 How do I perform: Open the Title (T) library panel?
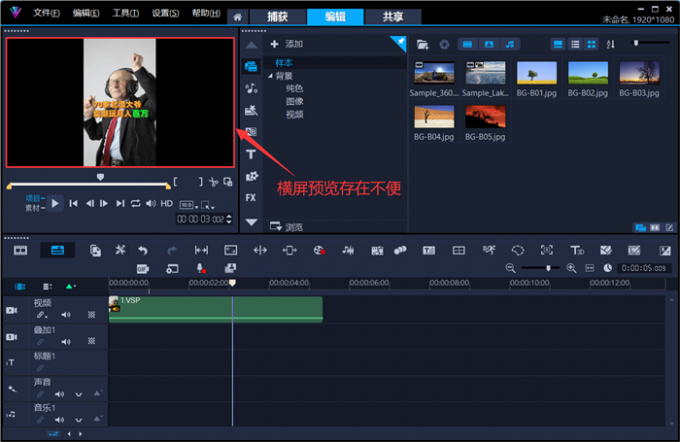(250, 155)
